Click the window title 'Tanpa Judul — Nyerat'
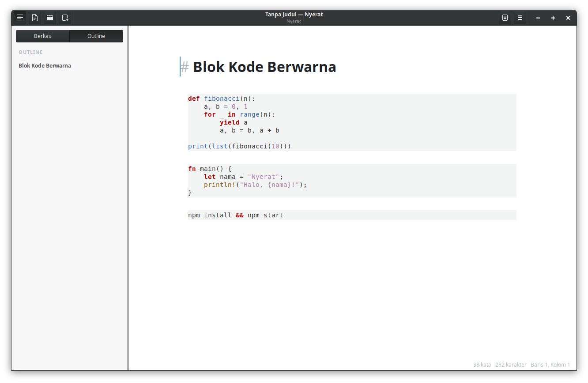Screen dimensions: 588x383 click(294, 15)
